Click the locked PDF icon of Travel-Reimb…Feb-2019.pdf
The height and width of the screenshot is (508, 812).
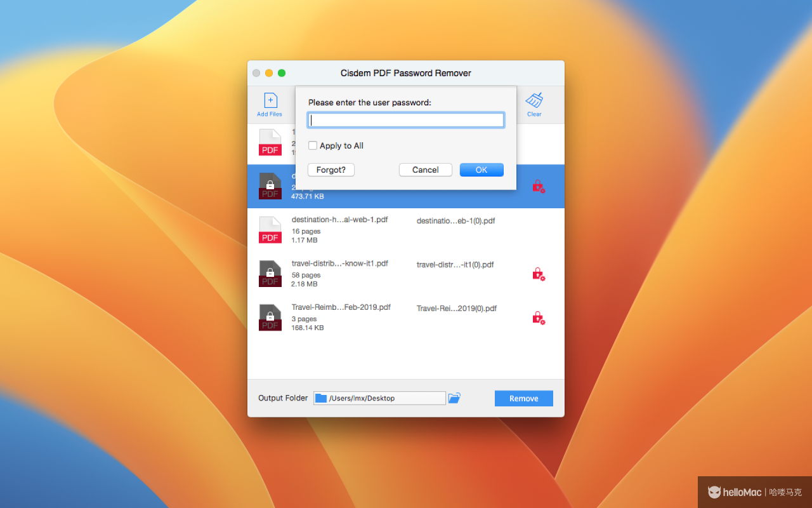click(x=270, y=317)
